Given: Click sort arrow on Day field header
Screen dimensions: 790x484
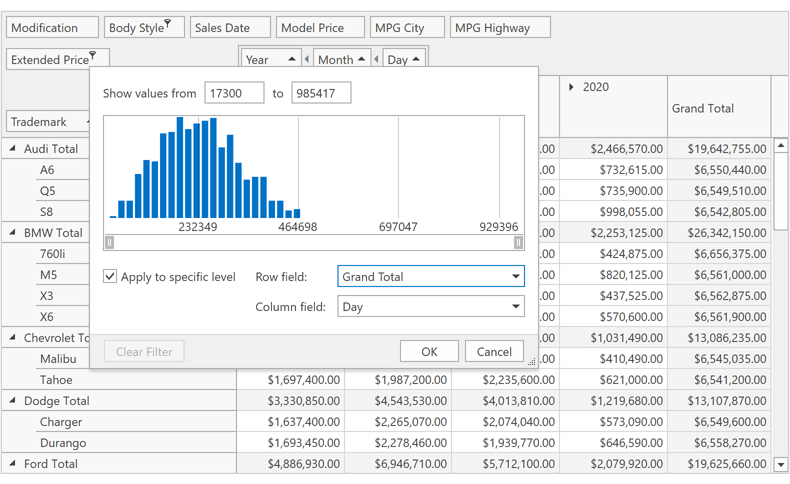Looking at the screenshot, I should coord(416,59).
